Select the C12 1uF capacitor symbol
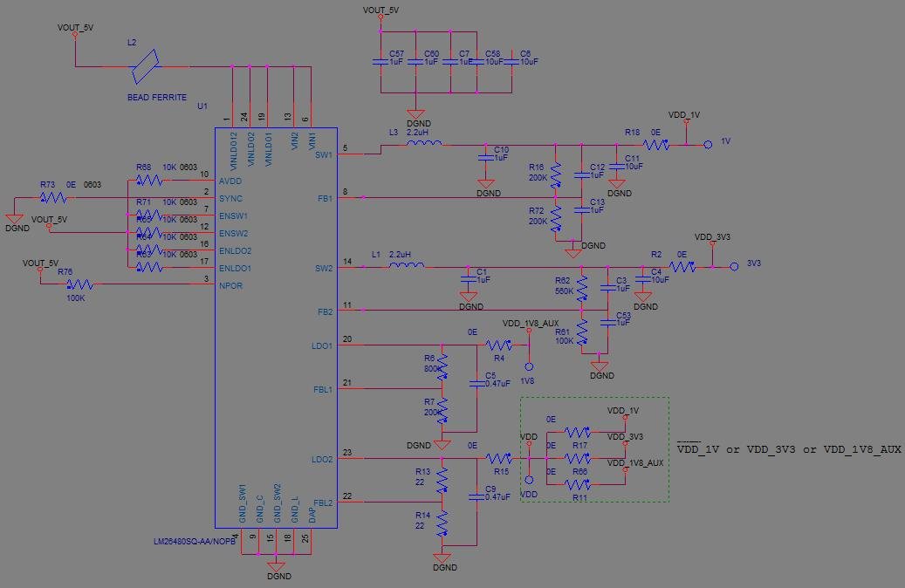Image resolution: width=905 pixels, height=588 pixels. (582, 174)
